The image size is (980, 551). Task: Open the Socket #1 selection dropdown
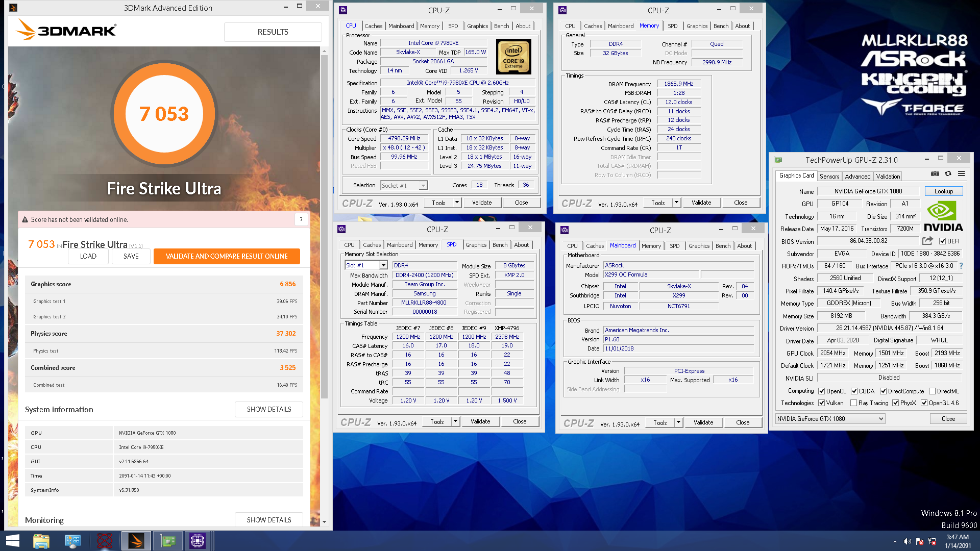point(404,186)
